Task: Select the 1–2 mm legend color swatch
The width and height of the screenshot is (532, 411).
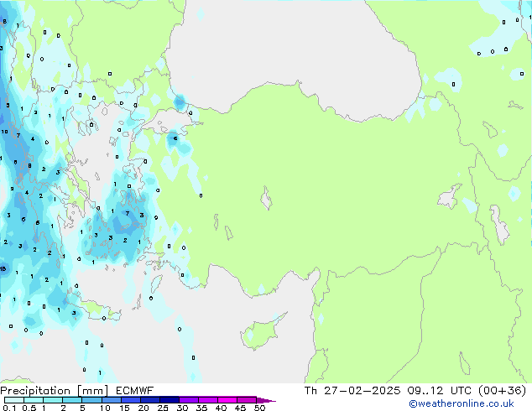Action: click(53, 400)
